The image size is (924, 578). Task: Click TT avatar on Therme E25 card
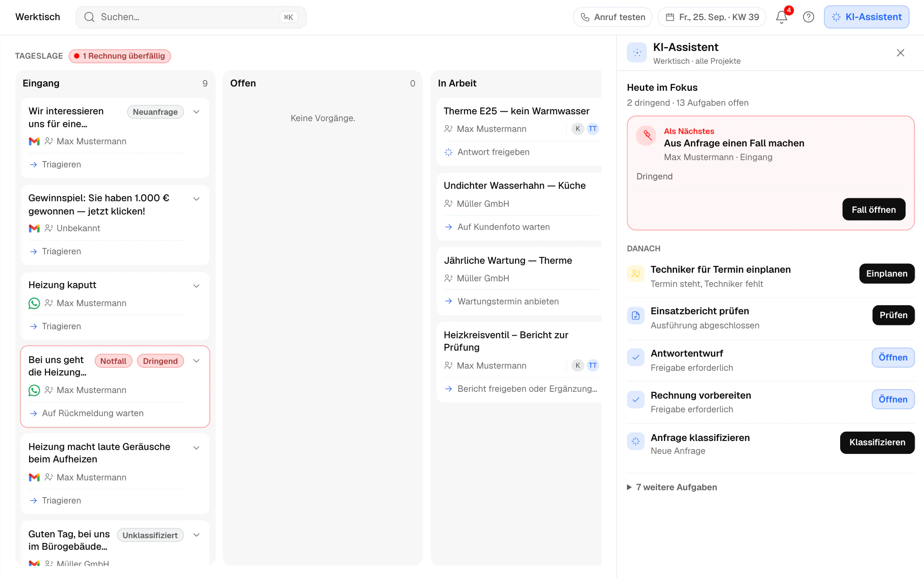[x=592, y=129]
